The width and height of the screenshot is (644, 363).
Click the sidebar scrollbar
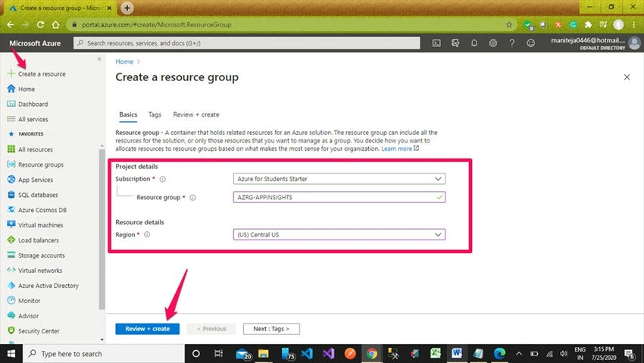102,229
